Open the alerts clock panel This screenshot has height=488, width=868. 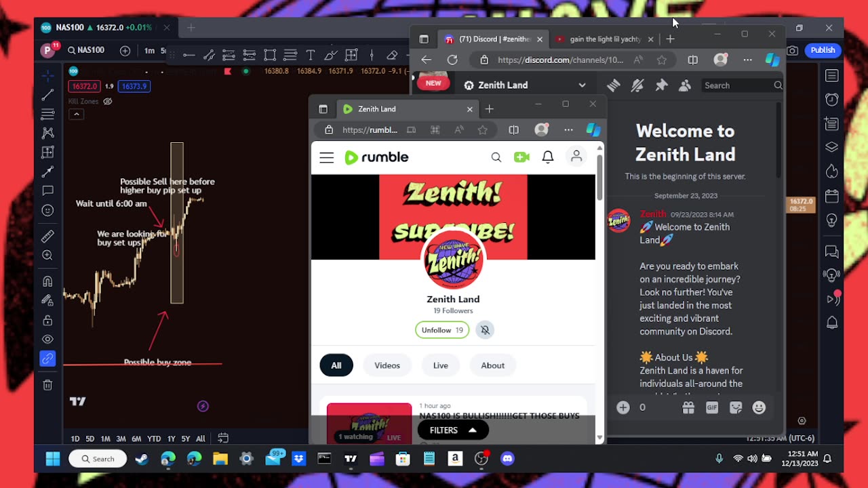pos(832,100)
